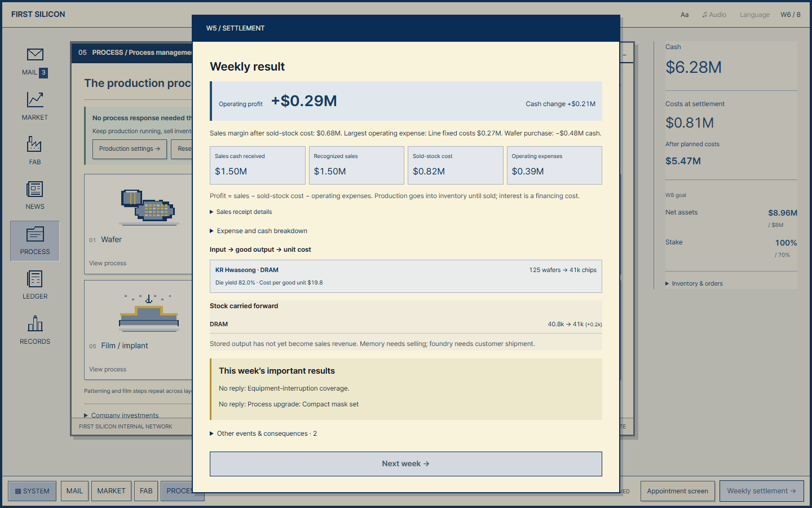The height and width of the screenshot is (508, 812).
Task: Click FIRST SILICON INTERNAL NETWORK footer text
Action: pos(126,427)
